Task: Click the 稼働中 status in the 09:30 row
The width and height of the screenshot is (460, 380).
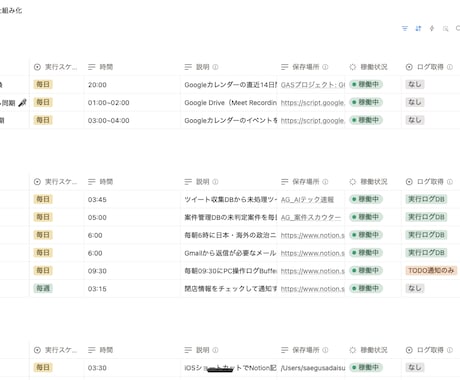Action: coord(366,270)
